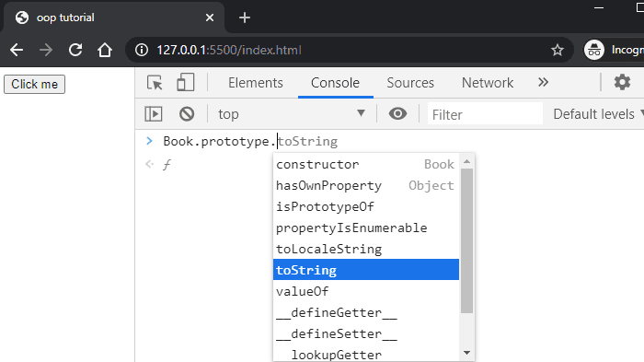Viewport: 644px width, 362px height.
Task: Choose isPrototypeOf from autocomplete list
Action: tap(366, 206)
